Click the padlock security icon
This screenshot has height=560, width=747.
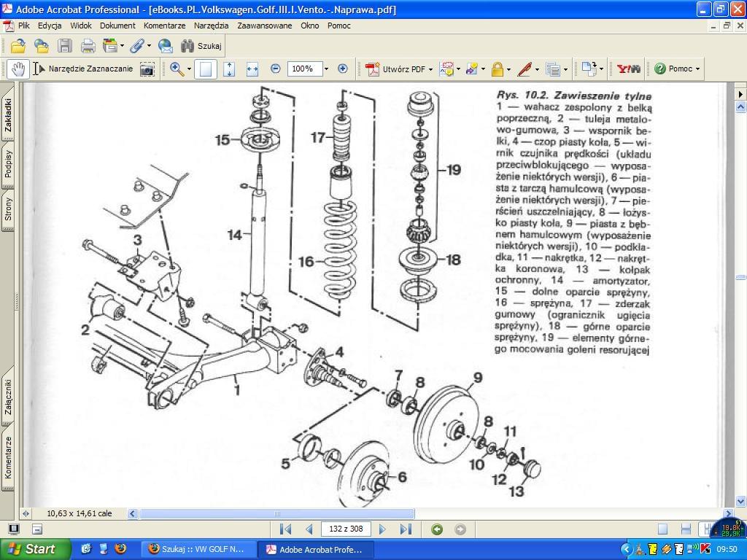click(x=498, y=69)
